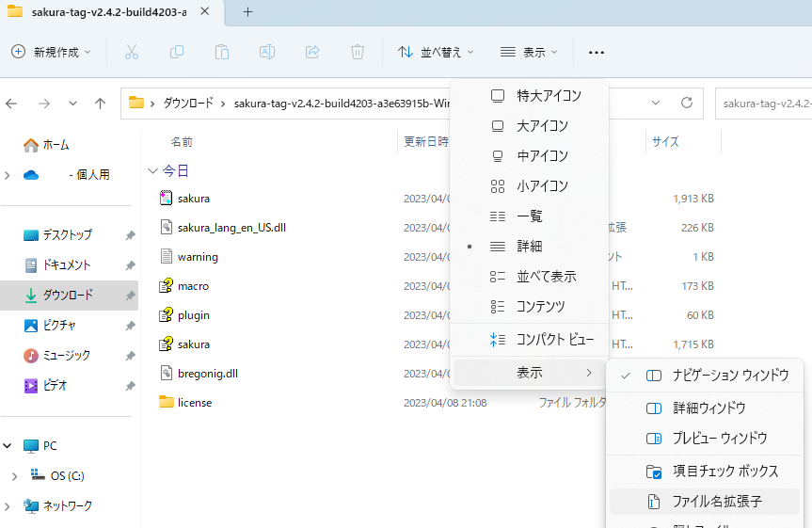Go up one folder level arrow
The image size is (812, 528).
coord(100,104)
